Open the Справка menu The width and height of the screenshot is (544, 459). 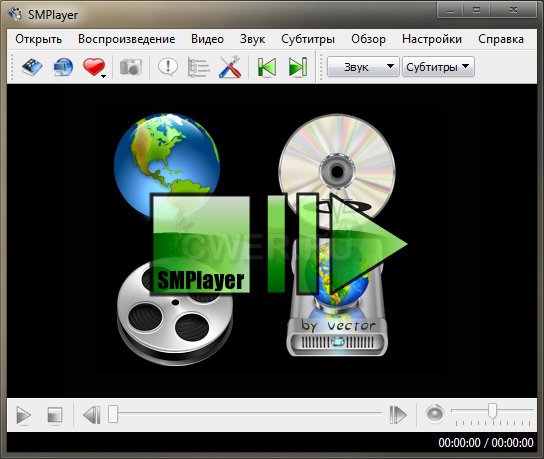(x=501, y=39)
